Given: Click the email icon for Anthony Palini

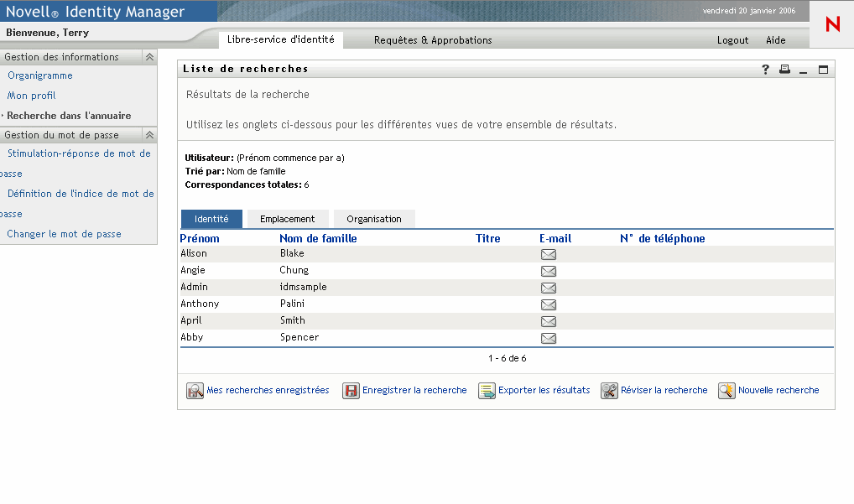Looking at the screenshot, I should tap(549, 304).
